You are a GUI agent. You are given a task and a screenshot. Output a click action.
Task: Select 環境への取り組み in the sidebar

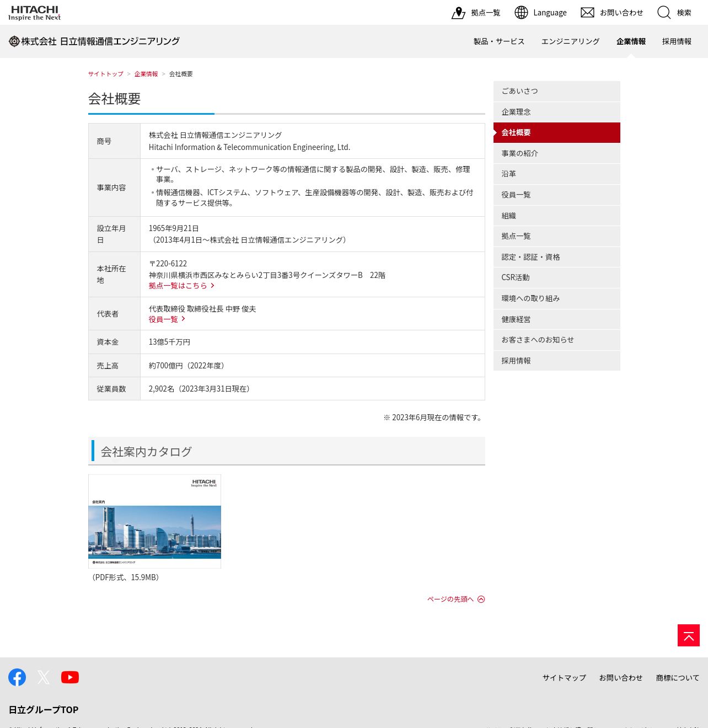click(557, 298)
